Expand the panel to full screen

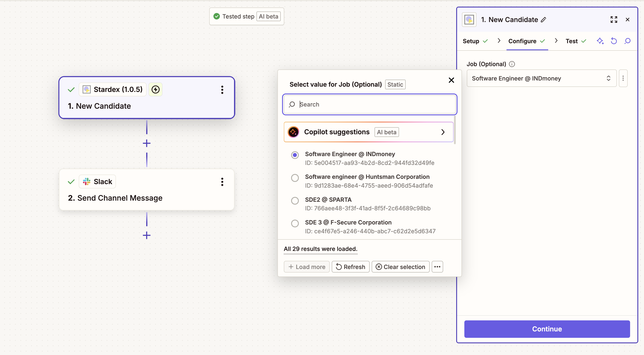614,20
